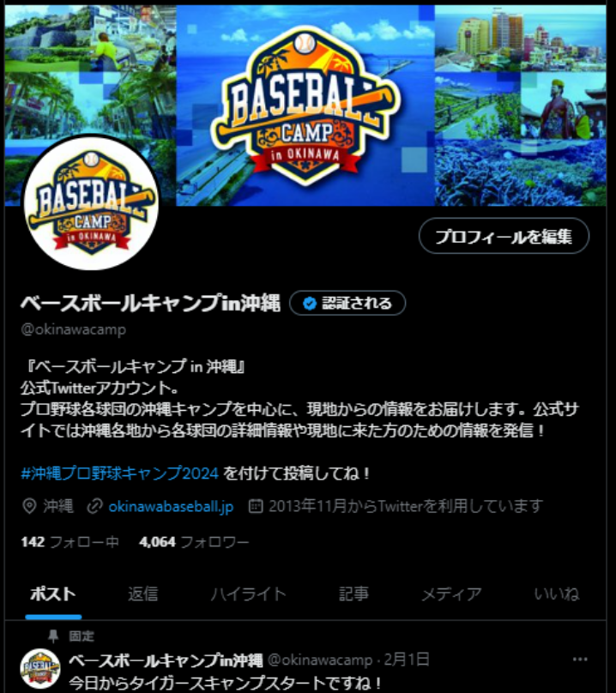
Task: View the 142 フォロー中 following list
Action: click(69, 542)
